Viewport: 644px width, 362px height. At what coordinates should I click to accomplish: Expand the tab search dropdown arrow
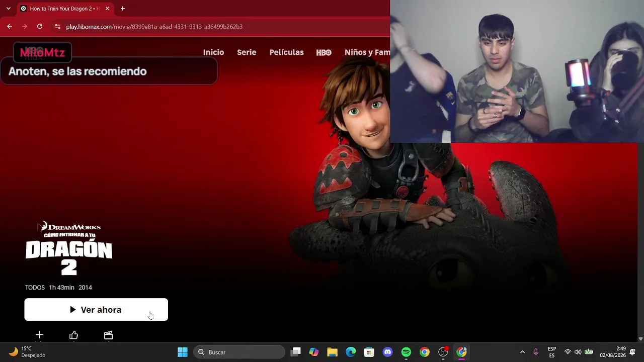pos(8,9)
